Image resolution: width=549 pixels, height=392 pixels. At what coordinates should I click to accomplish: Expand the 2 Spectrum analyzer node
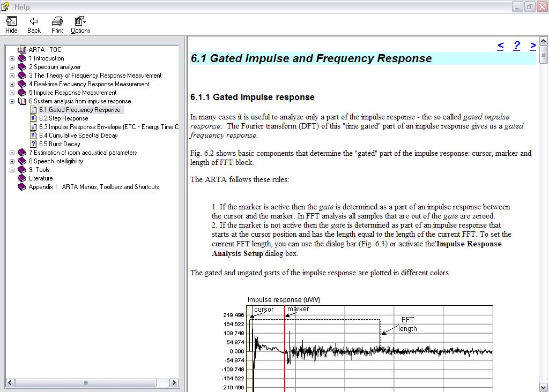[x=12, y=67]
